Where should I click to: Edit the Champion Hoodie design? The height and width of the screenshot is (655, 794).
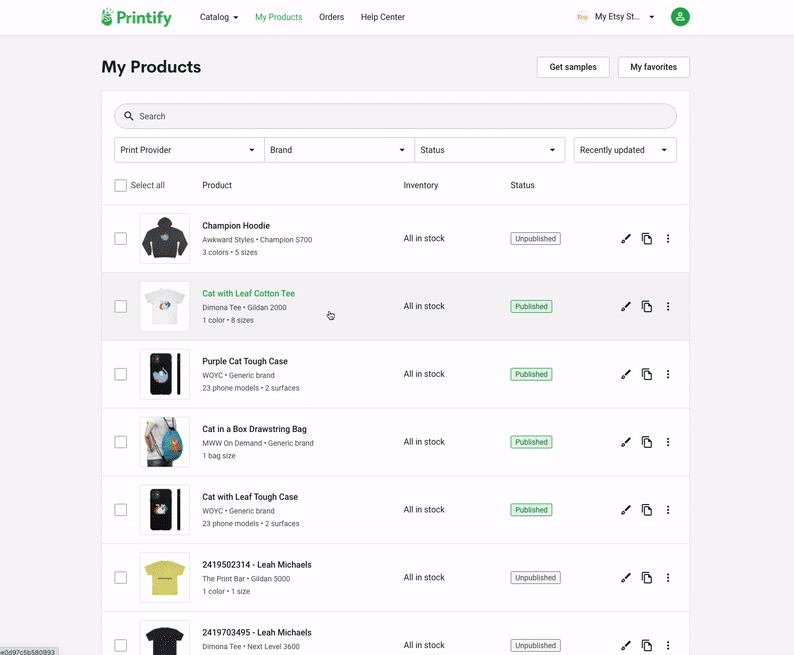(626, 238)
